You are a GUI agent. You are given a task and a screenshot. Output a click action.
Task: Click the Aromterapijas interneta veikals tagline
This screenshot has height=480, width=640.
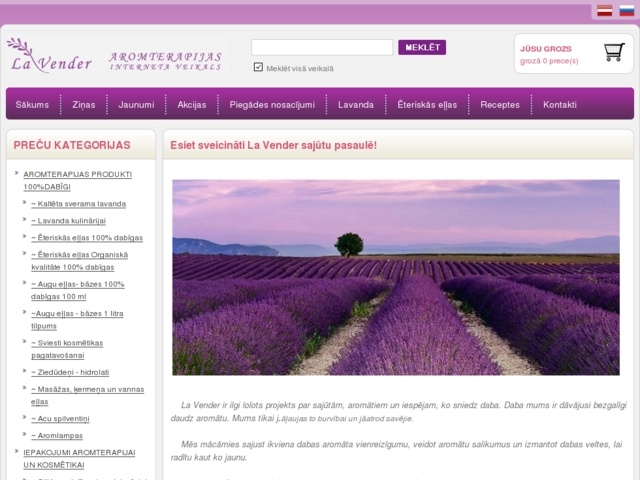pyautogui.click(x=165, y=61)
